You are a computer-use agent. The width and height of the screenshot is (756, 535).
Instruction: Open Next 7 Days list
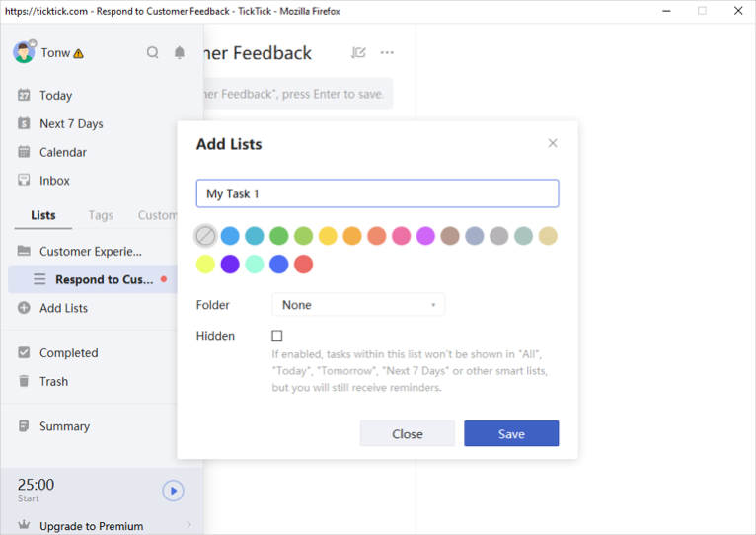coord(70,124)
